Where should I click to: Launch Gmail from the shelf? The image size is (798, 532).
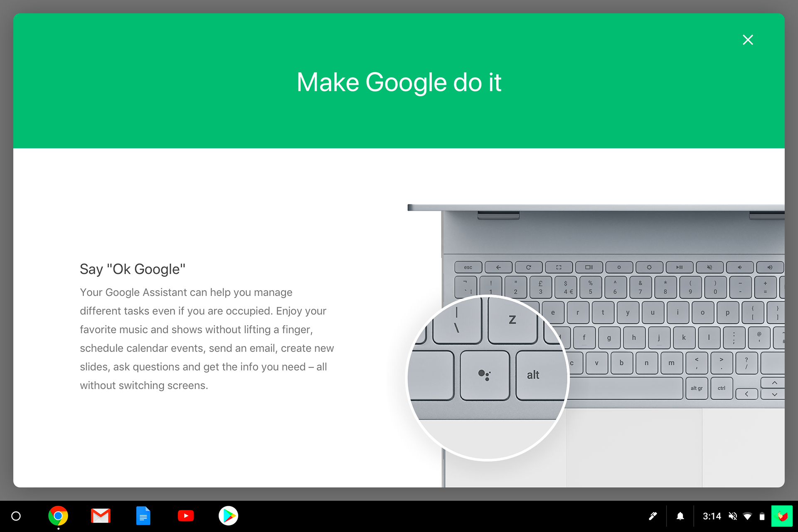click(101, 516)
